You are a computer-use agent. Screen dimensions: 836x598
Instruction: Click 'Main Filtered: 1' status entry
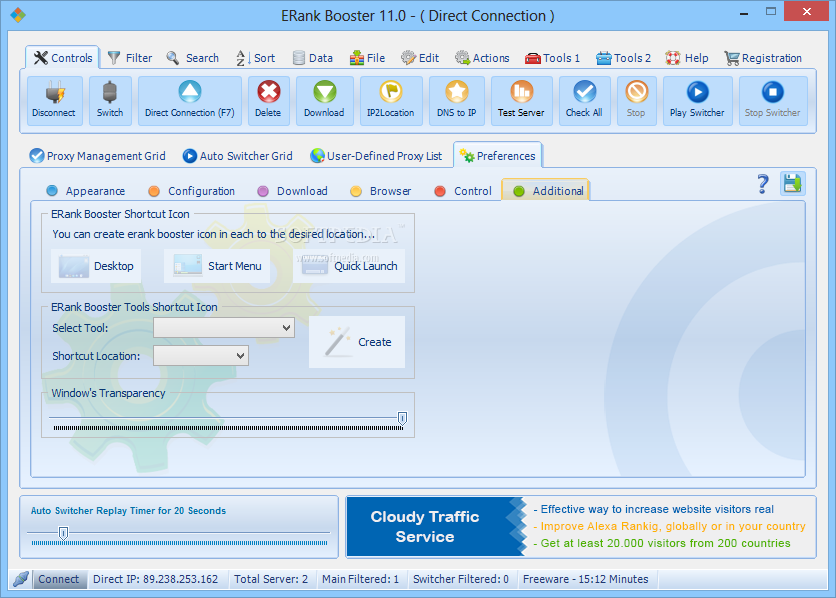[360, 579]
